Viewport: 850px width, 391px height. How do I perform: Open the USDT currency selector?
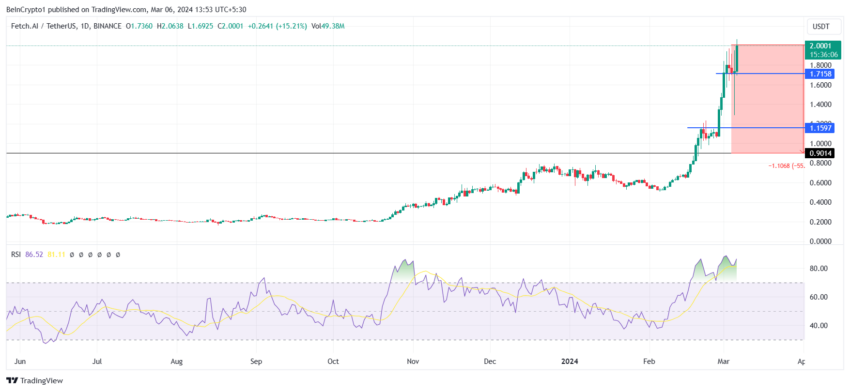819,26
